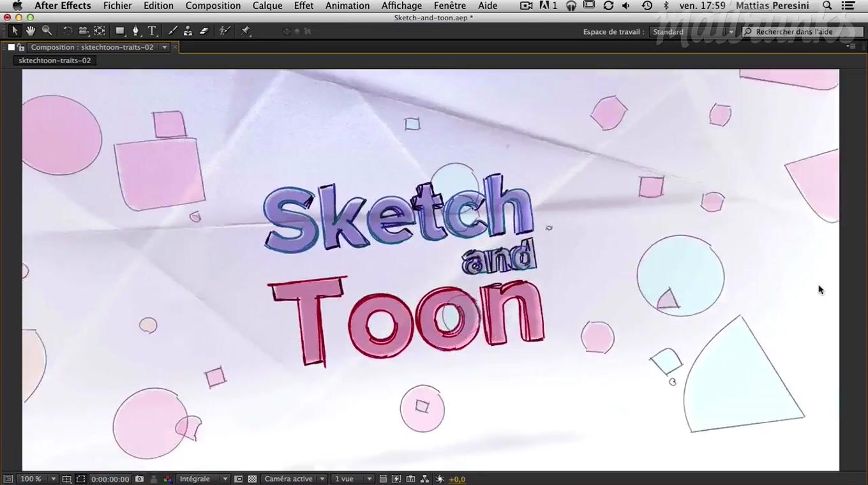Click the 0:00:00:00 current time display
This screenshot has width=868, height=485.
110,479
